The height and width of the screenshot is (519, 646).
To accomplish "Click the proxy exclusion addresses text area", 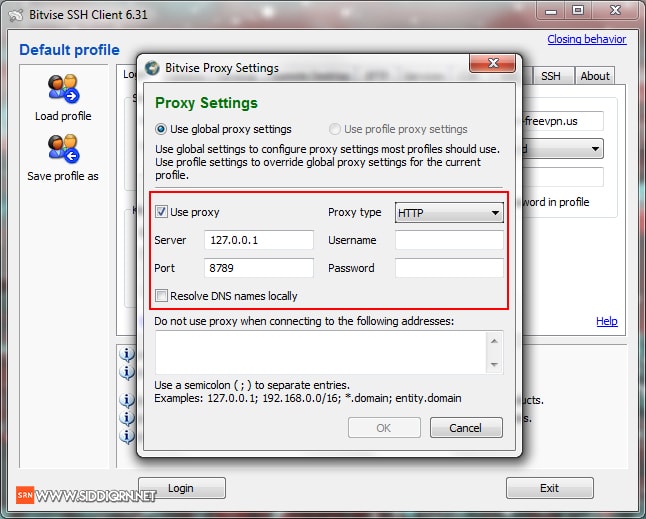I will pos(321,353).
